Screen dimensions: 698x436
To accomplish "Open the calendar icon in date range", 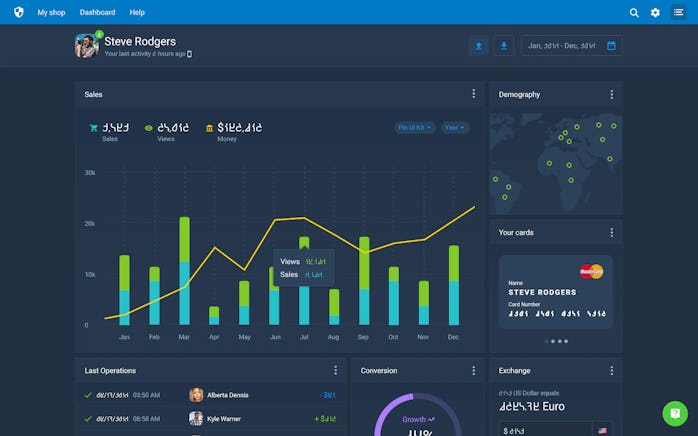I will click(x=611, y=45).
